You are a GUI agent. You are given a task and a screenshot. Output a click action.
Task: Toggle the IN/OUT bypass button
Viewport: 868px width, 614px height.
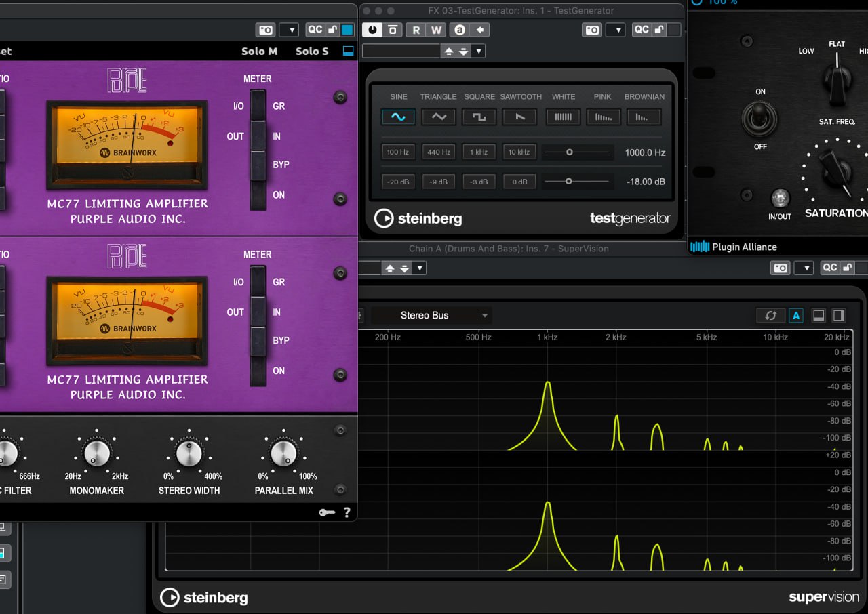click(780, 199)
